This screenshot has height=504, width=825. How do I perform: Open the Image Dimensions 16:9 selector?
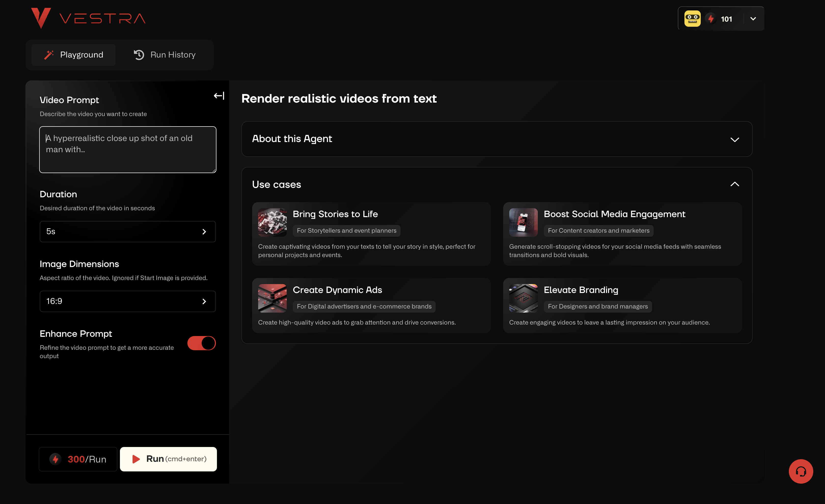tap(127, 301)
